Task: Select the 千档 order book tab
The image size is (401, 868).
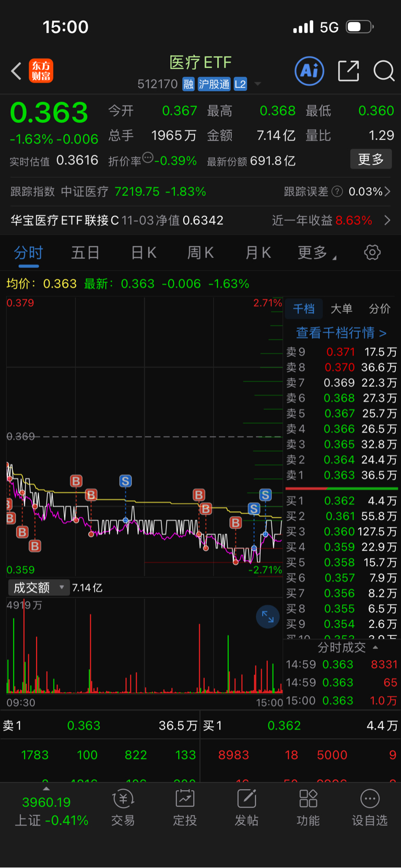Action: pos(303,309)
